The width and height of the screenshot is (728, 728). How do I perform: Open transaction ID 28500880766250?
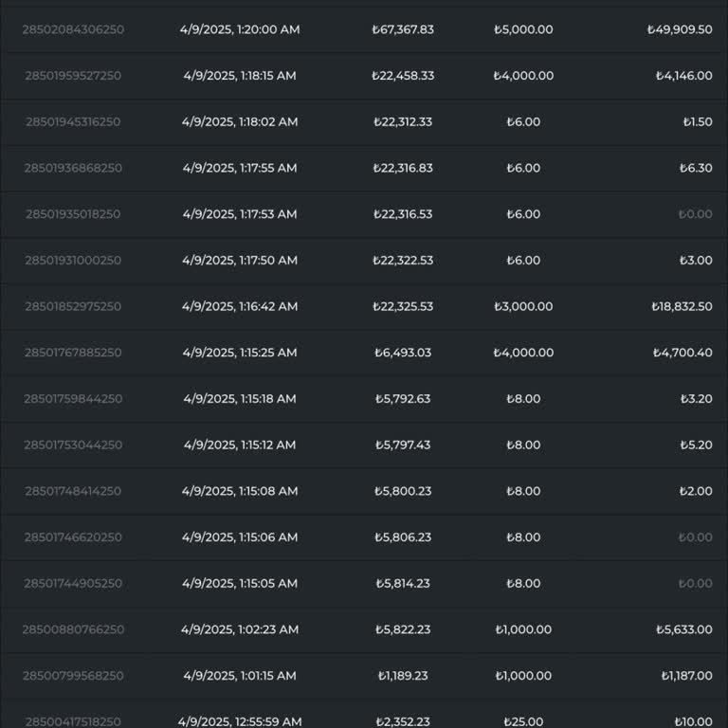73,629
